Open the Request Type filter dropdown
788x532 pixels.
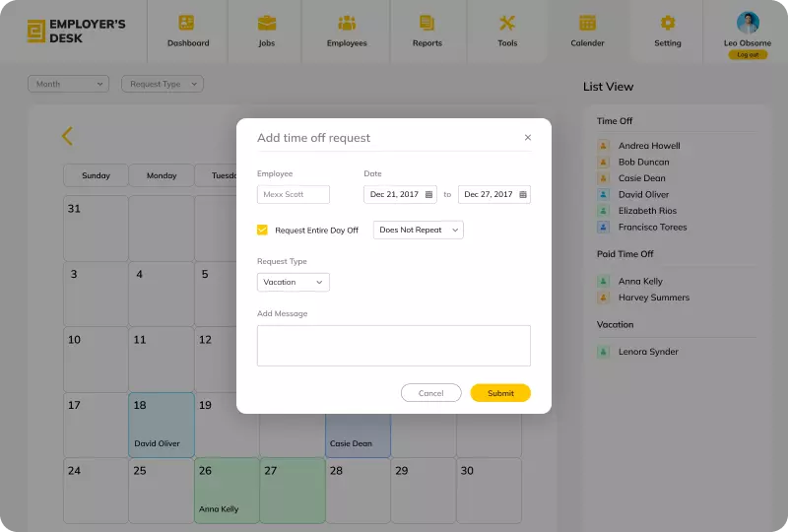(162, 84)
